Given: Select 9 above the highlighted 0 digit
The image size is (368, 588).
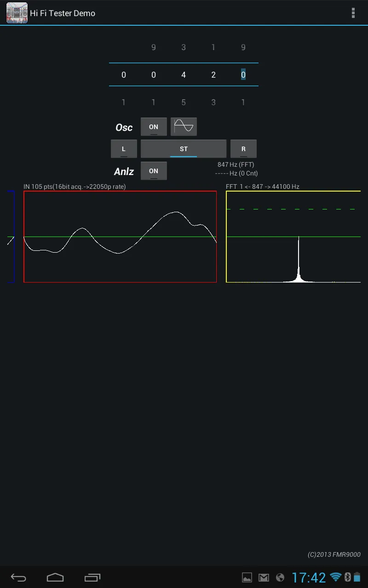Looking at the screenshot, I should click(243, 47).
